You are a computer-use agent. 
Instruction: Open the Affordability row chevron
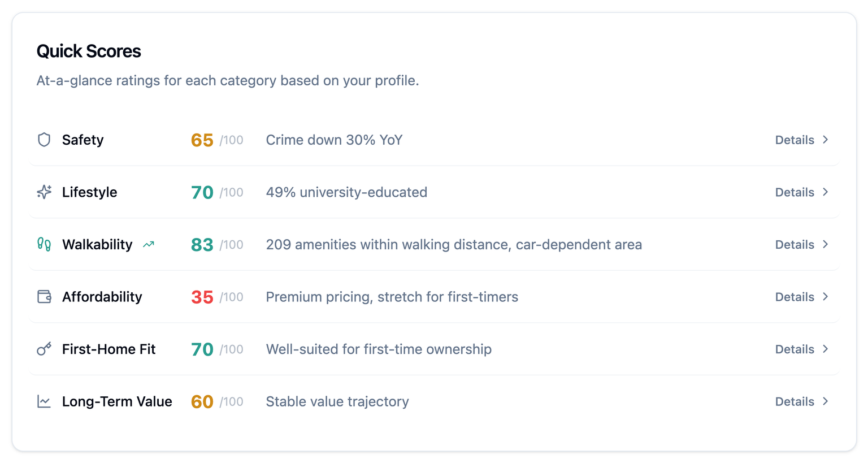click(x=826, y=297)
